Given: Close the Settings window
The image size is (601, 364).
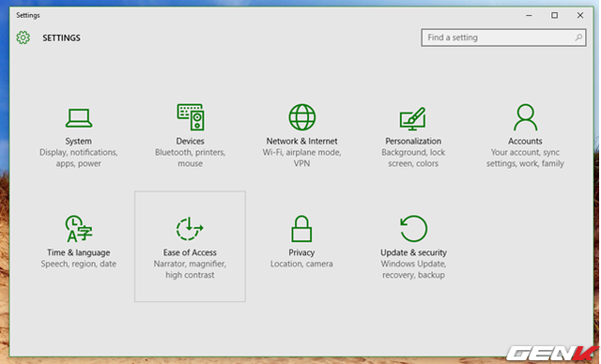Looking at the screenshot, I should click(580, 15).
